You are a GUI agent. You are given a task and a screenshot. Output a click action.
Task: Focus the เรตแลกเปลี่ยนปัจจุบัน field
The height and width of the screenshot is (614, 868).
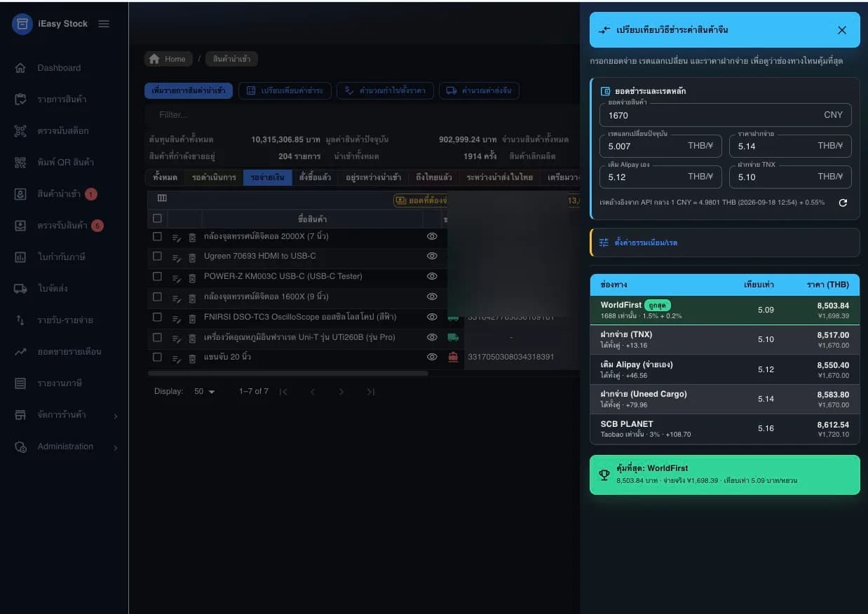click(660, 146)
